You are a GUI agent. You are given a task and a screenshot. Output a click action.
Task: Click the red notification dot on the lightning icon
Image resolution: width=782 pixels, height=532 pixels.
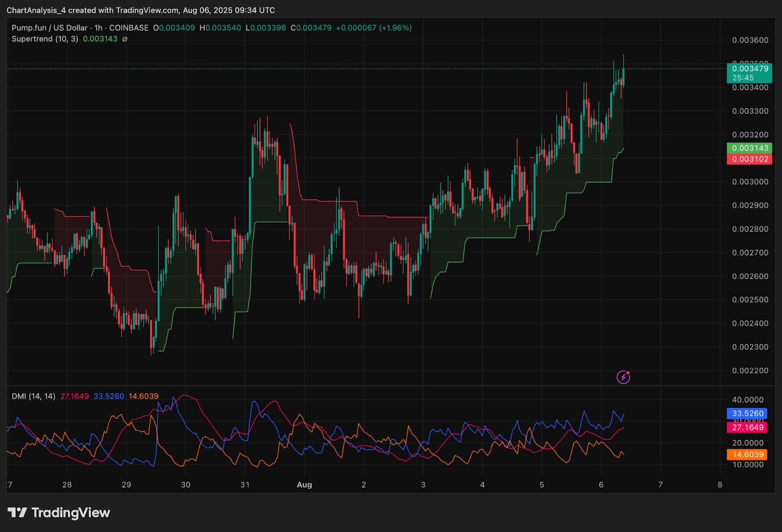(x=628, y=372)
